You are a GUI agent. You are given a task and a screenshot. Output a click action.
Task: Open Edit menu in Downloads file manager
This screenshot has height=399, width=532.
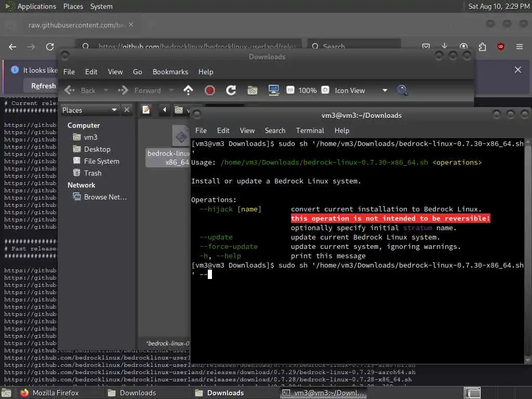[x=91, y=72]
